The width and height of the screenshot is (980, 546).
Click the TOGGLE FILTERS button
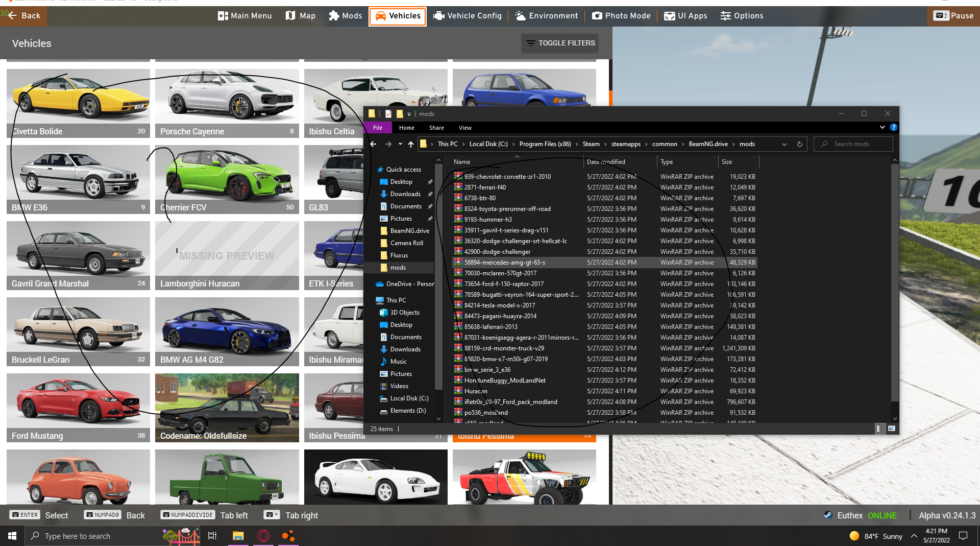(x=560, y=43)
